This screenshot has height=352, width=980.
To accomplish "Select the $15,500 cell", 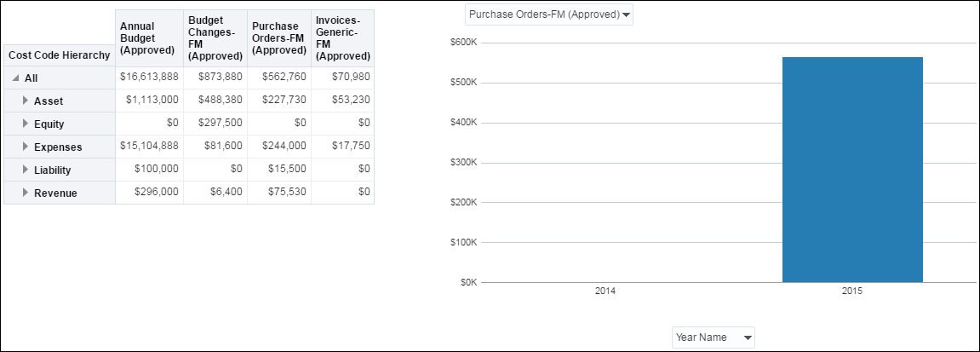I will coord(278,170).
